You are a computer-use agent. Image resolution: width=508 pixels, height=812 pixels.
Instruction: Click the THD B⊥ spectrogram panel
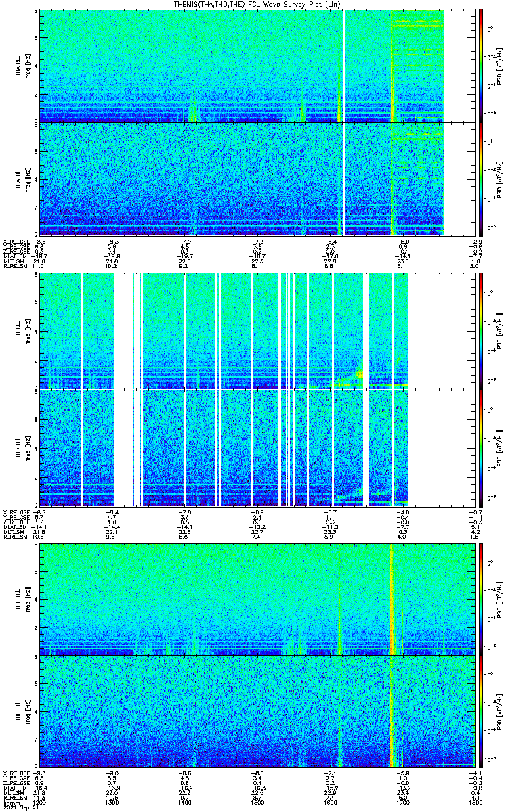pyautogui.click(x=257, y=330)
